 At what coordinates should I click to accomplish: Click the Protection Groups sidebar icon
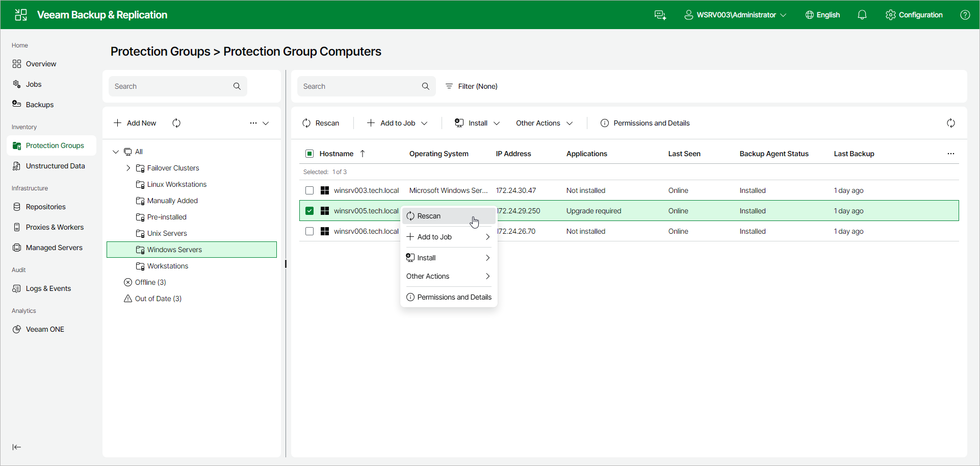coord(17,145)
